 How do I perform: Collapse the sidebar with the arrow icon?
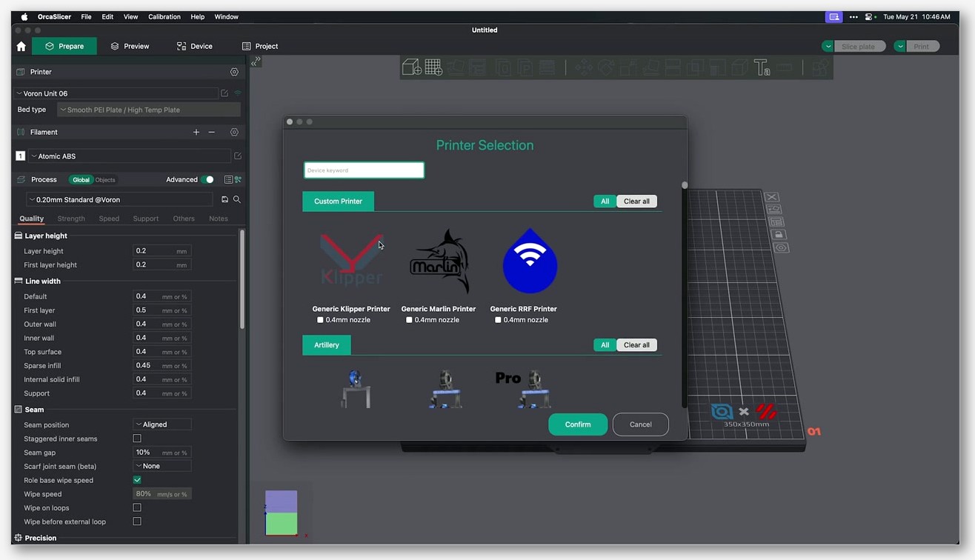click(256, 62)
